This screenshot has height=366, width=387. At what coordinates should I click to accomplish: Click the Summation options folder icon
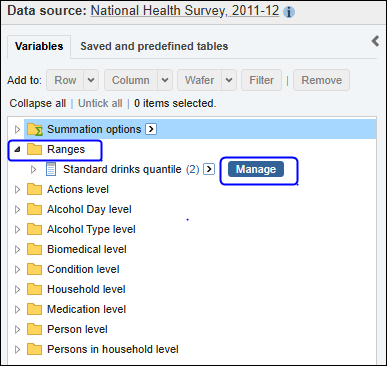[35, 129]
